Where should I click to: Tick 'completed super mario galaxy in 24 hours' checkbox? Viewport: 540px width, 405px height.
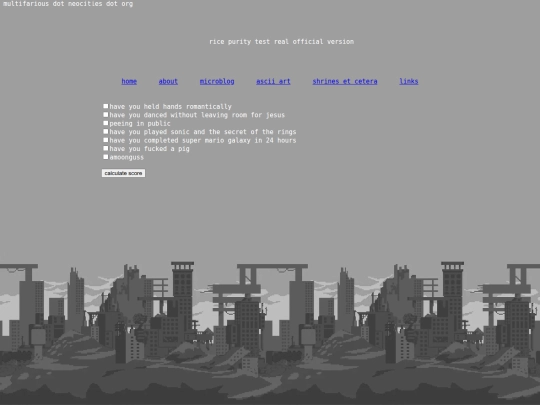point(106,140)
